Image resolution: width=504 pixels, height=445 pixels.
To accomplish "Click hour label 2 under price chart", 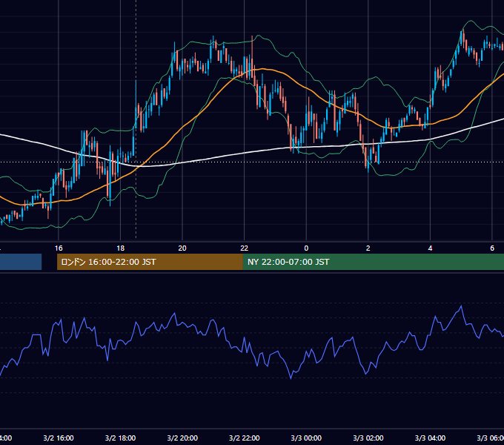I will (368, 248).
